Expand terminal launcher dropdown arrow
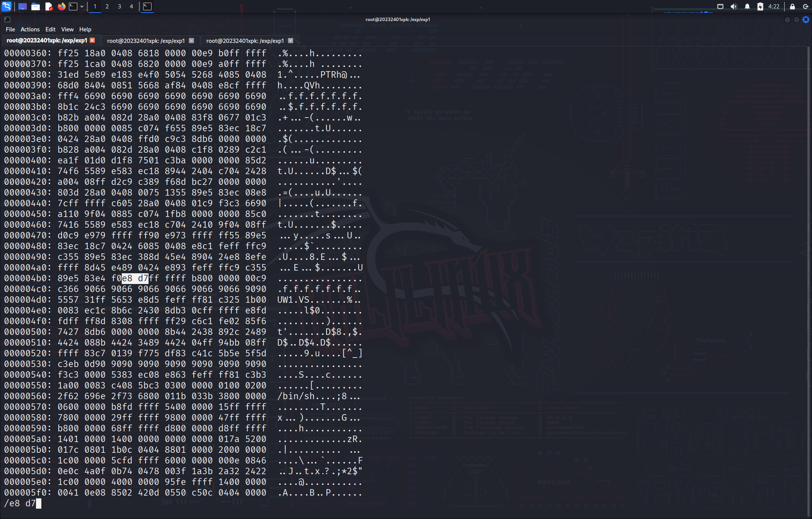This screenshot has height=519, width=812. pos(82,7)
